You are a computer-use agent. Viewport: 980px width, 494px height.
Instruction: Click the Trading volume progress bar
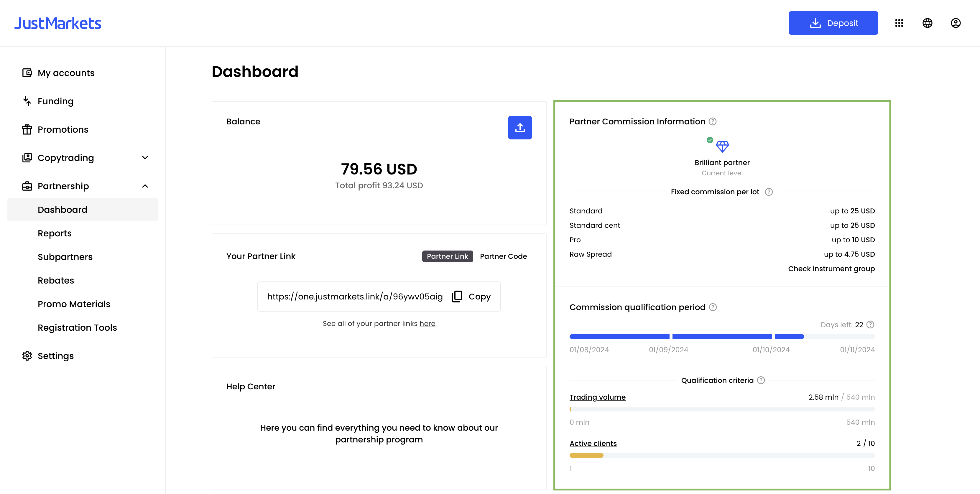722,409
